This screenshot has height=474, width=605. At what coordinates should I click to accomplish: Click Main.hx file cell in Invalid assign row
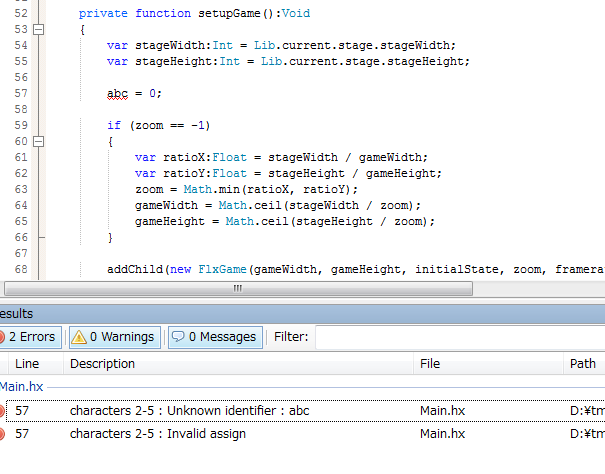[x=443, y=434]
